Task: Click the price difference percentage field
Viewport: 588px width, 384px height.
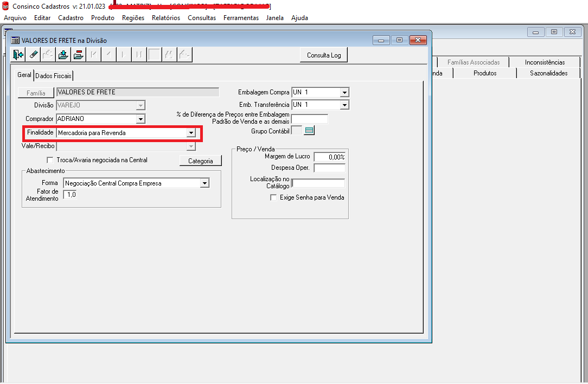Action: [x=310, y=119]
